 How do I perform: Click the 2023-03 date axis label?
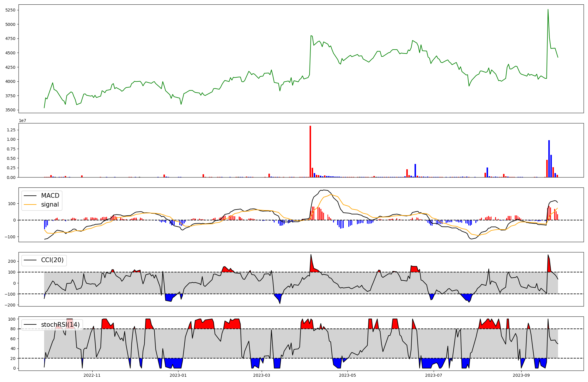click(262, 375)
